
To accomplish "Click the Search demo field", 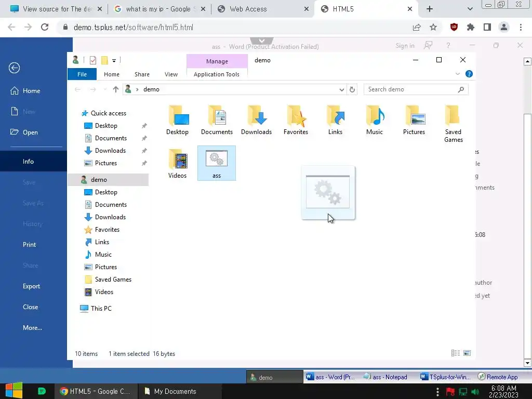I will coord(416,89).
